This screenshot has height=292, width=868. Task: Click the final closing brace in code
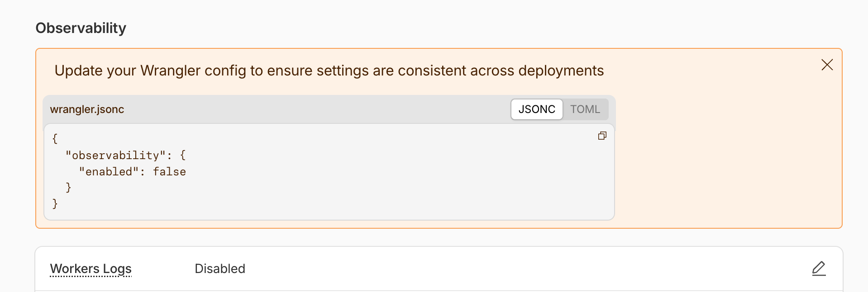55,204
